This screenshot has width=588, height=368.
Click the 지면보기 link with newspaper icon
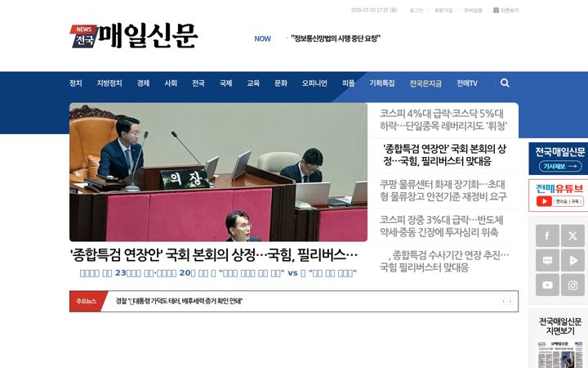(506, 10)
